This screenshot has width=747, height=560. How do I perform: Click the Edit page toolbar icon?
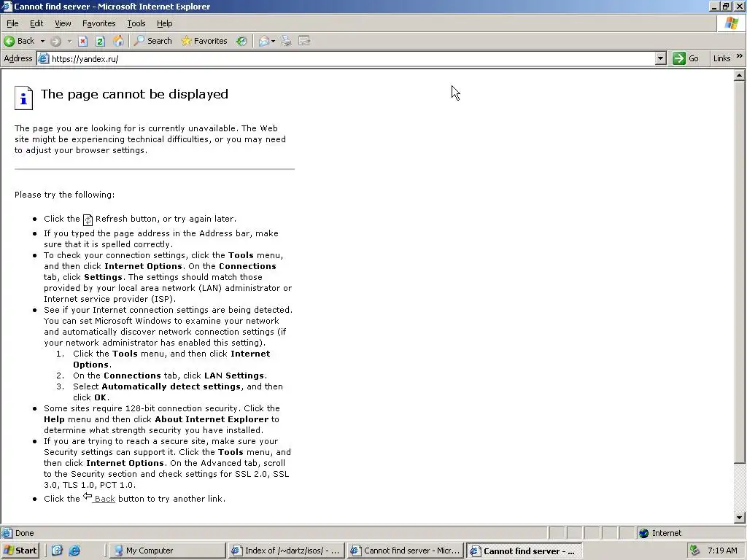pyautogui.click(x=304, y=41)
